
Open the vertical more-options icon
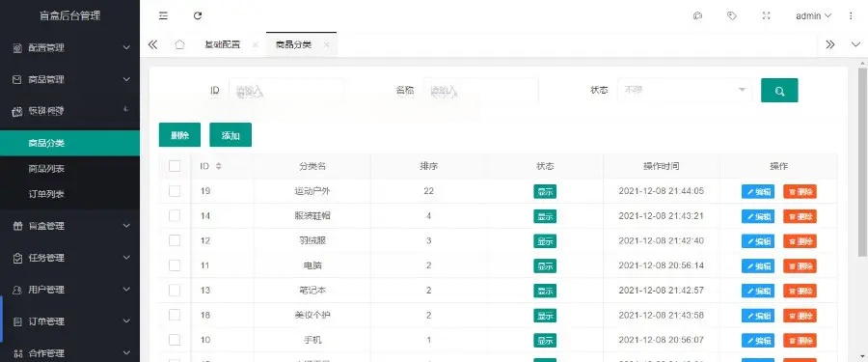coord(851,16)
